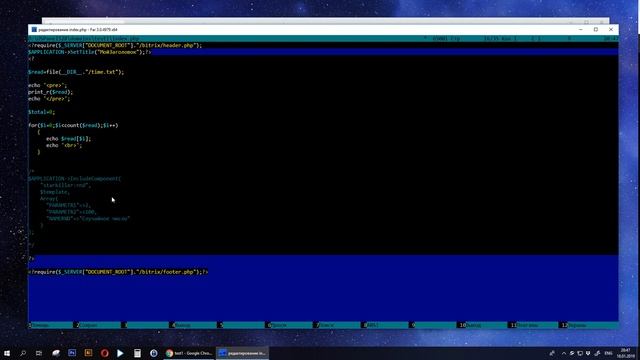Click the print_r($read) line
The image size is (640, 360).
pos(51,92)
